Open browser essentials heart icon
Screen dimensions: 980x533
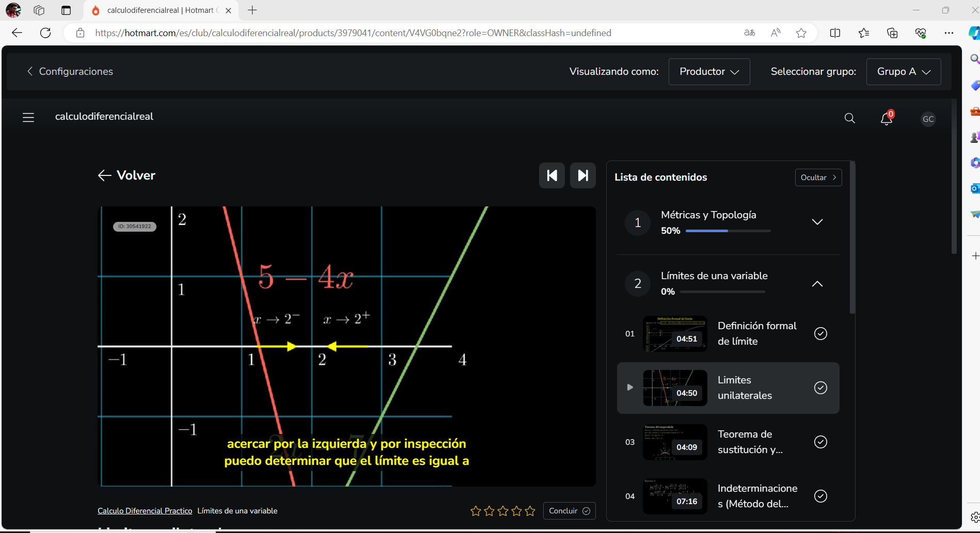point(921,33)
